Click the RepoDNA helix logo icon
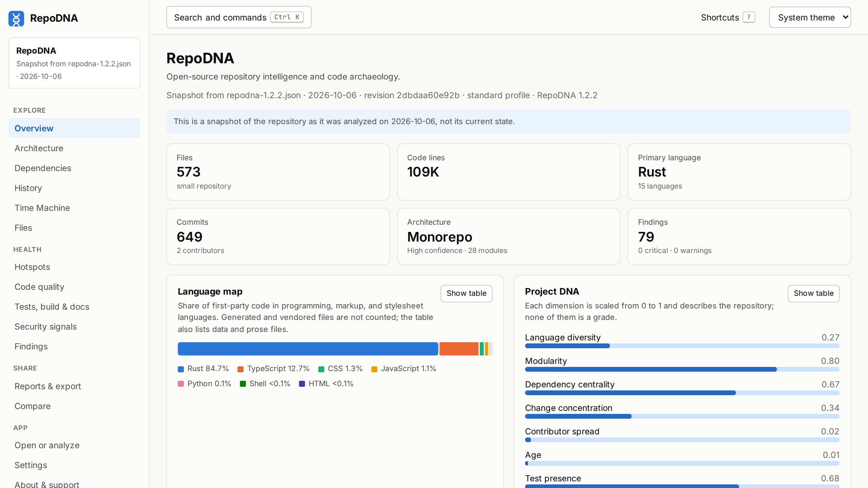The image size is (868, 488). 16,18
